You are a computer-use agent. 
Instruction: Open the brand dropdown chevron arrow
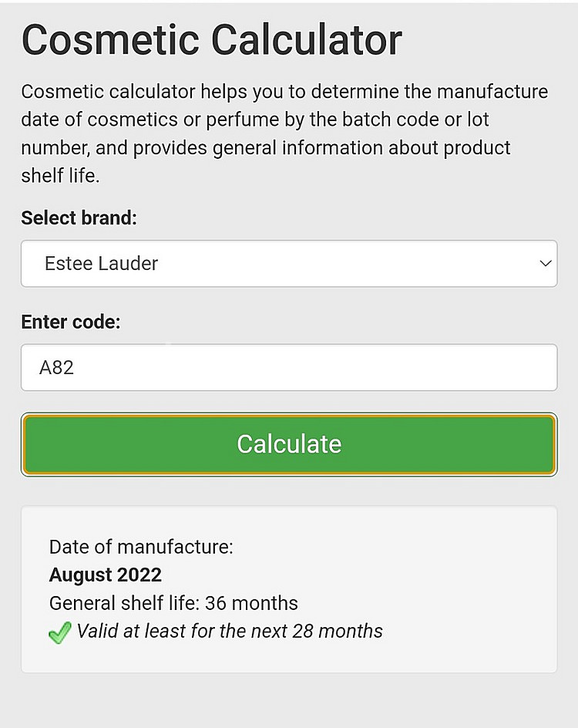(546, 264)
